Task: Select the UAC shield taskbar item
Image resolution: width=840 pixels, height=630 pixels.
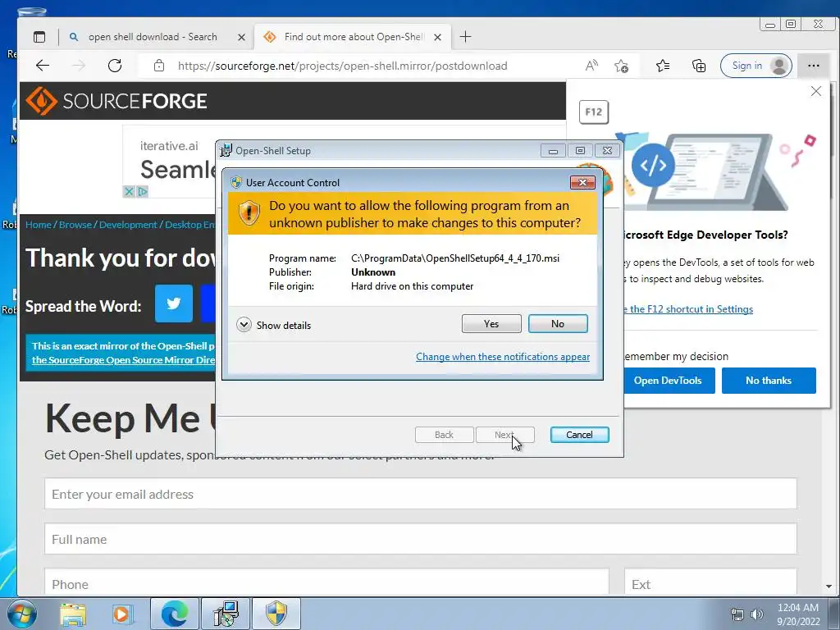Action: pyautogui.click(x=276, y=614)
